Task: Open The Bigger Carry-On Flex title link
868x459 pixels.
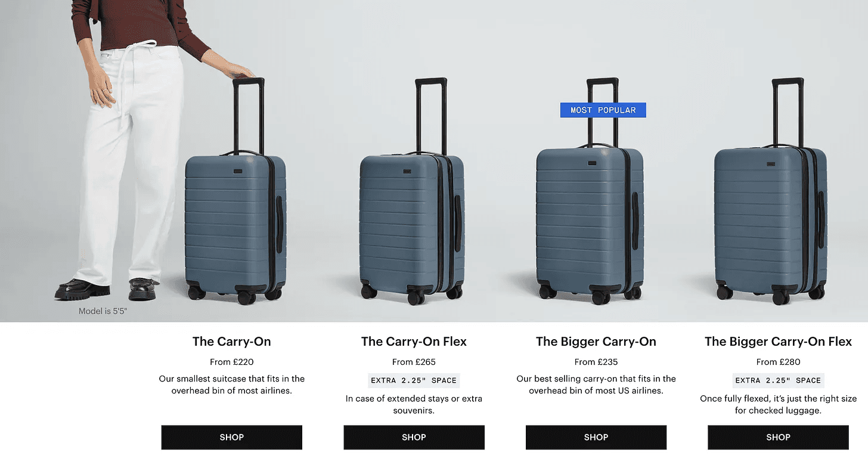Action: [x=778, y=342]
